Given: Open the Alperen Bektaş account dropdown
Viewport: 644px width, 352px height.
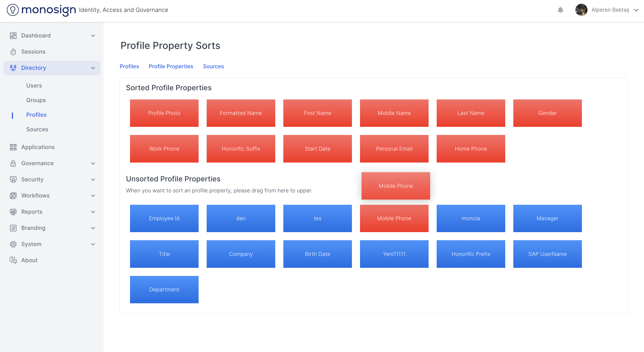Looking at the screenshot, I should pyautogui.click(x=636, y=10).
